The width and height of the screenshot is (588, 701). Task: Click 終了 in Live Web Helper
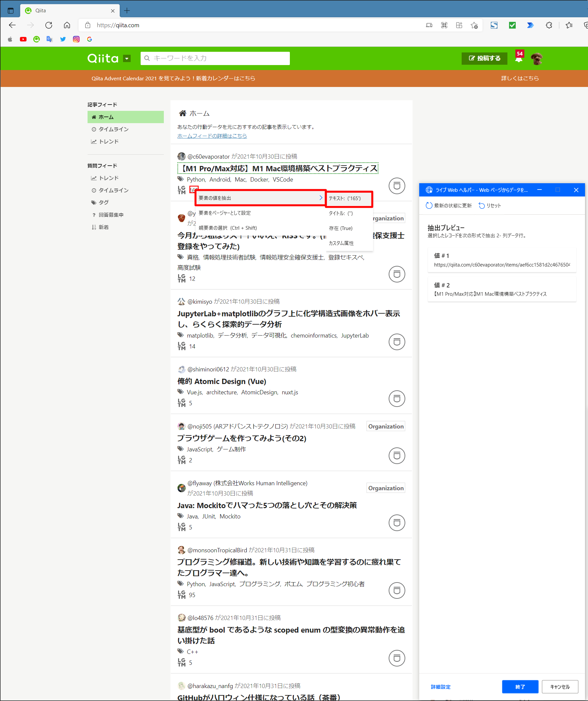tap(520, 687)
